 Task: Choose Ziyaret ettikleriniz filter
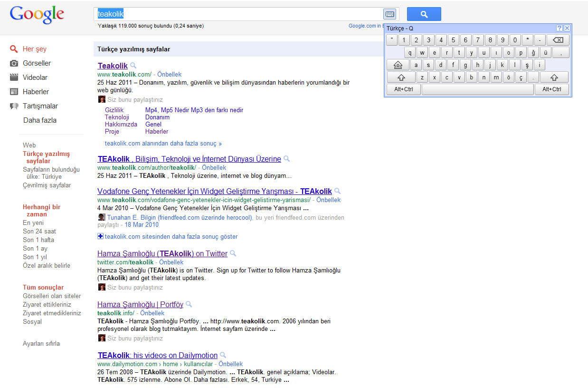pos(47,304)
